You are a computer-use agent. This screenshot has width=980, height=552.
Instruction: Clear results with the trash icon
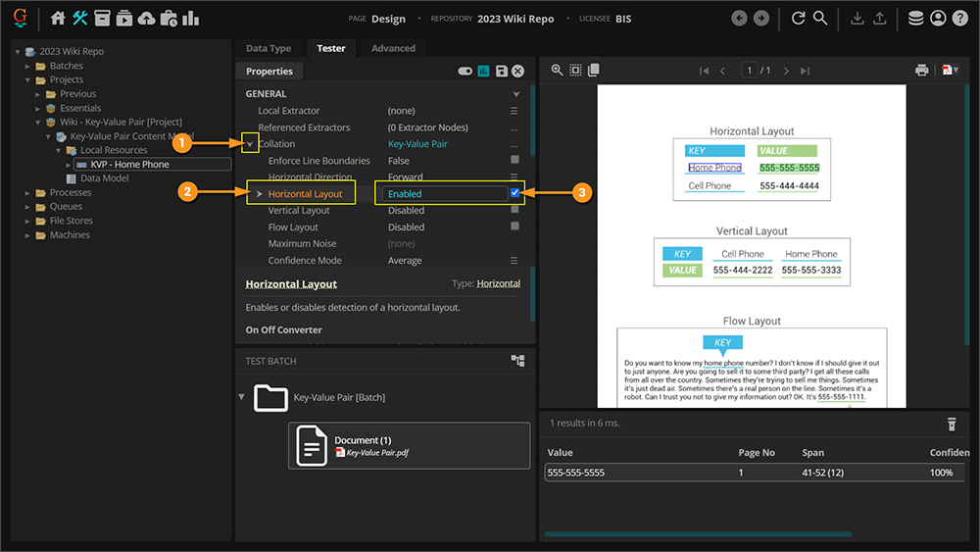pyautogui.click(x=950, y=424)
